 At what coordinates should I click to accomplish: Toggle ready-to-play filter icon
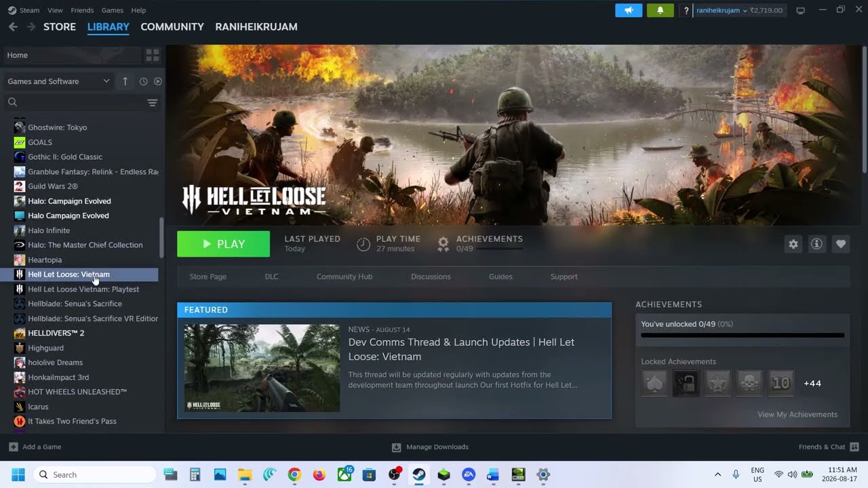tap(157, 81)
